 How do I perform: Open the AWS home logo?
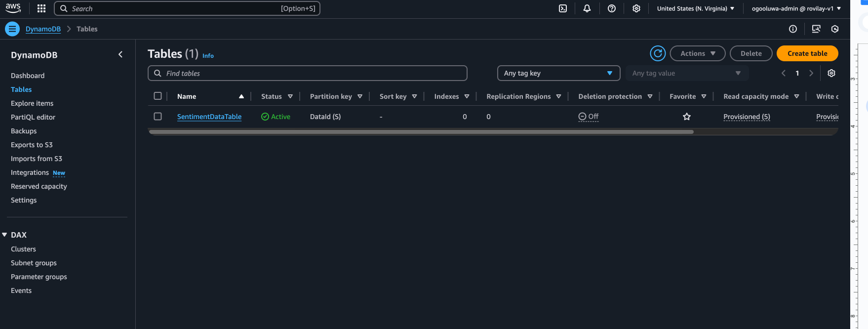click(13, 8)
